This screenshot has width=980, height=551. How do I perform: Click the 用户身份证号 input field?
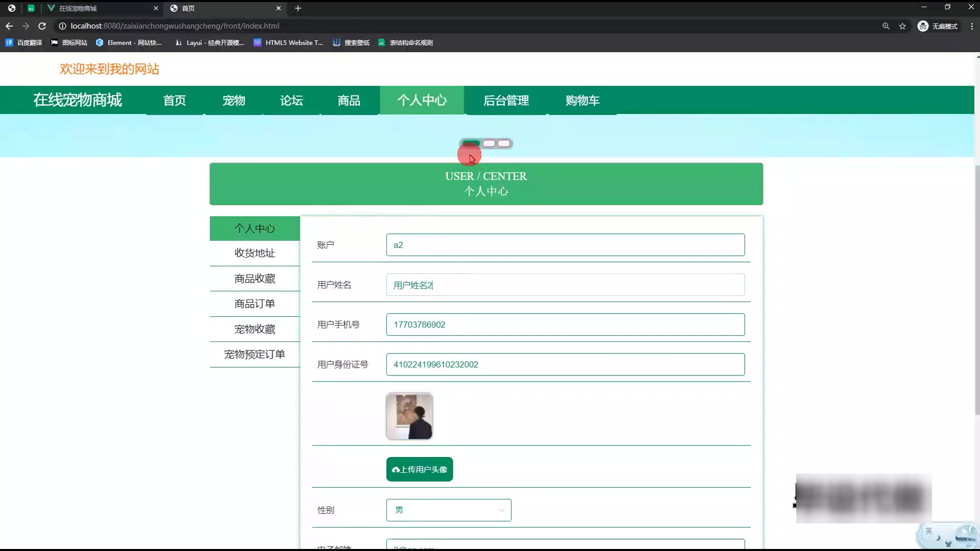tap(566, 364)
